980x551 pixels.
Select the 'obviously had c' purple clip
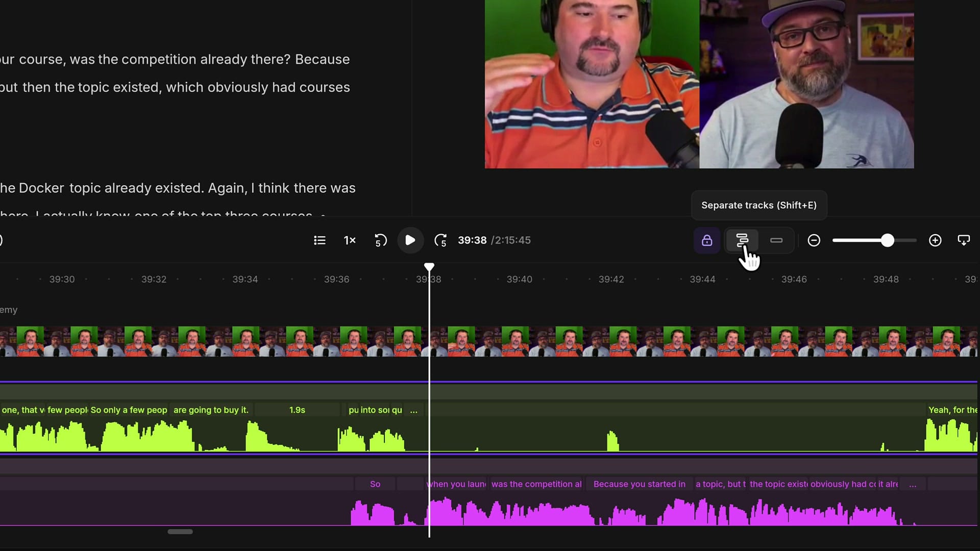843,484
